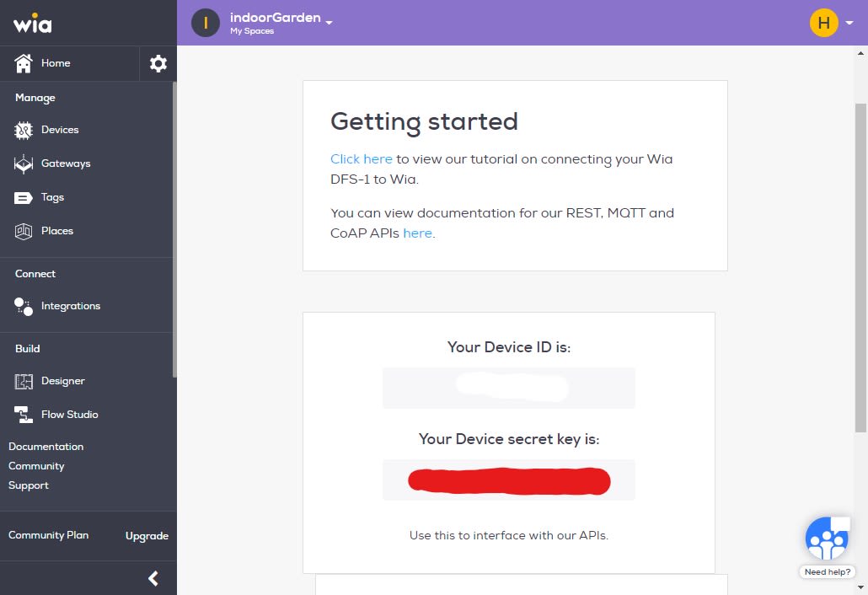Open Places in the sidebar
The width and height of the screenshot is (868, 595).
57,231
